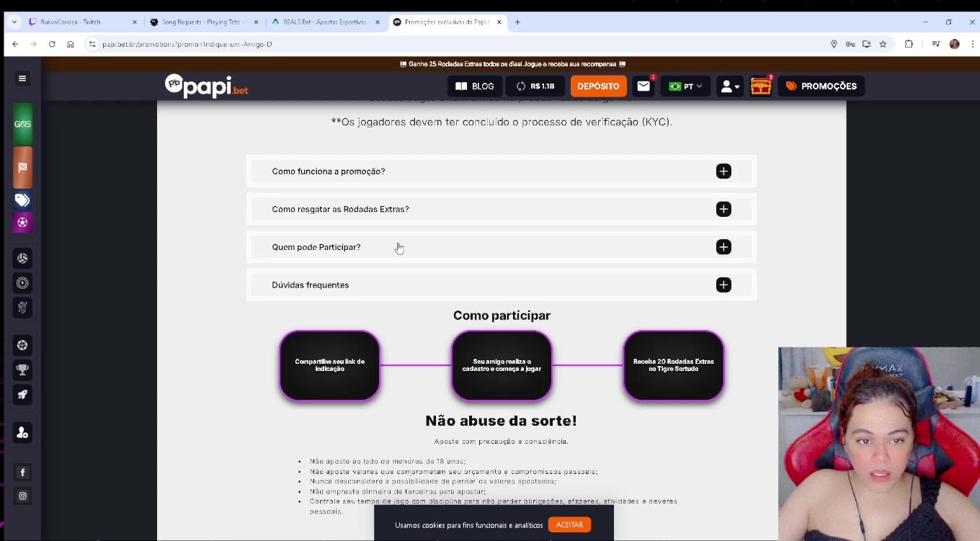Click the 'Como participar' heading
This screenshot has height=541, width=980.
[x=502, y=316]
